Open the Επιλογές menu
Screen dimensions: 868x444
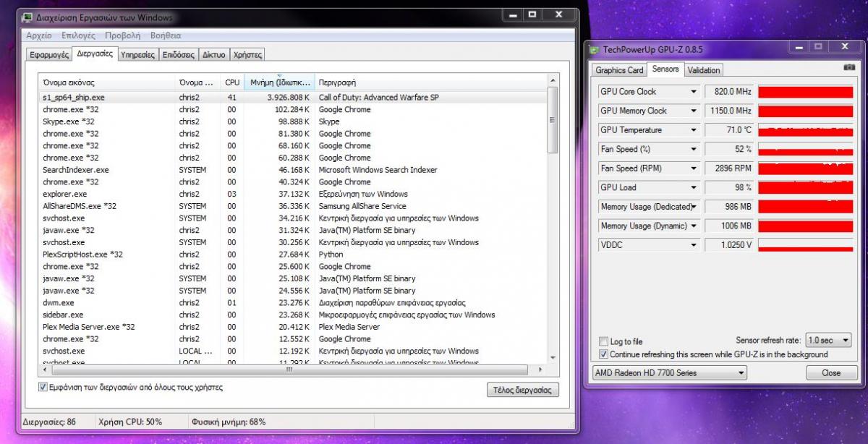click(79, 35)
